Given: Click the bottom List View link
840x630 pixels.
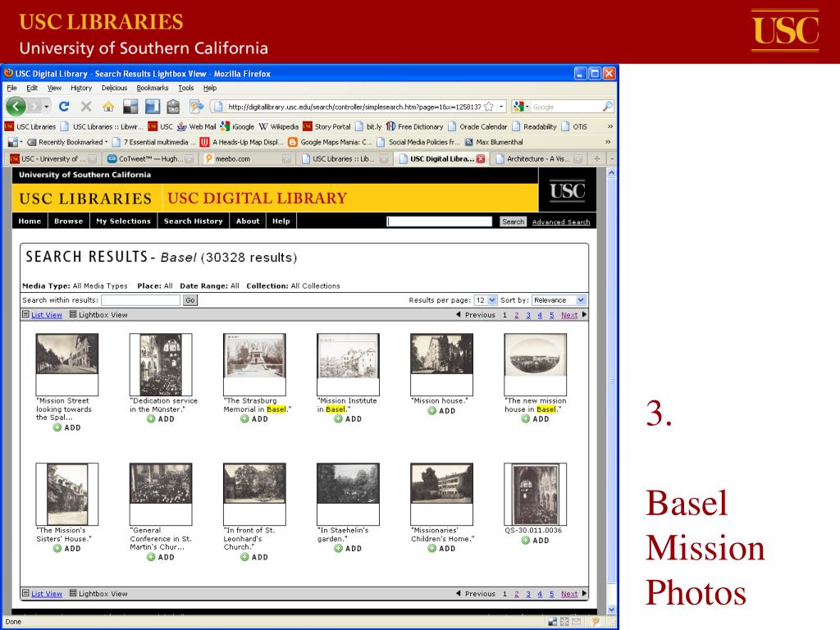Looking at the screenshot, I should pos(46,594).
